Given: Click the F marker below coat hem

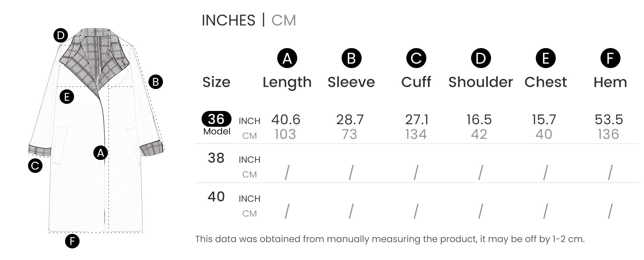Looking at the screenshot, I should click(72, 241).
